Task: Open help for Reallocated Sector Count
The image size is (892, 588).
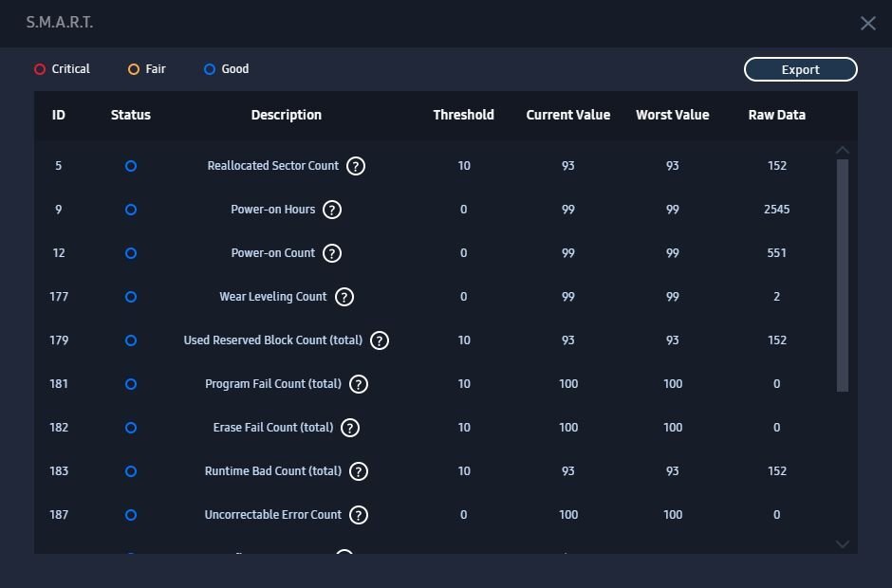Action: (356, 166)
